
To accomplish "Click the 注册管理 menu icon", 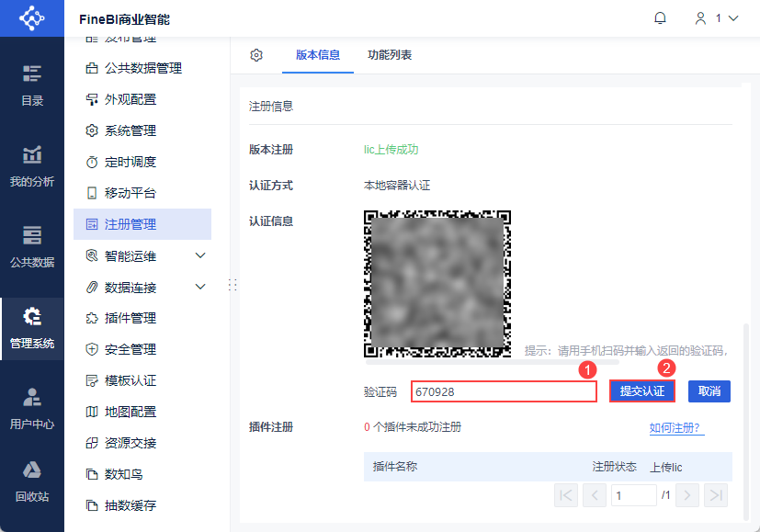I will tap(92, 224).
